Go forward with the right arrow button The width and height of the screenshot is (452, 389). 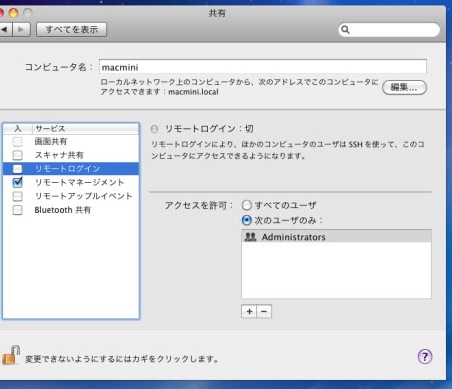click(21, 30)
